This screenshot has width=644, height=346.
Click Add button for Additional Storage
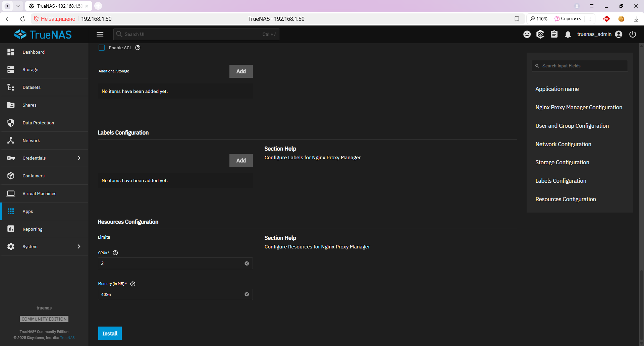click(x=241, y=71)
